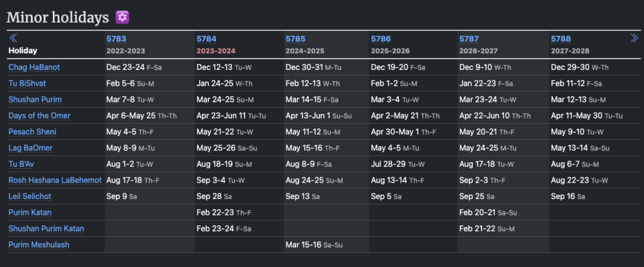Open the Lag BaOmer link
The height and width of the screenshot is (267, 644).
click(x=30, y=148)
